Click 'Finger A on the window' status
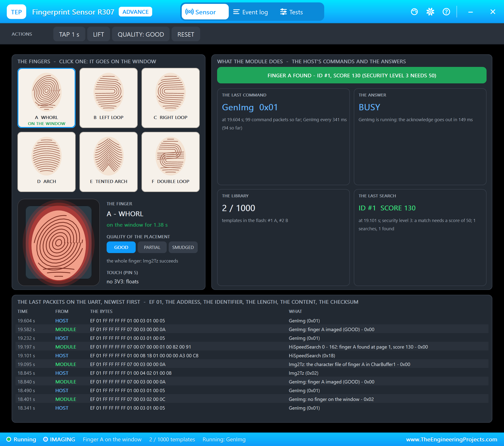The image size is (504, 446). pyautogui.click(x=112, y=439)
